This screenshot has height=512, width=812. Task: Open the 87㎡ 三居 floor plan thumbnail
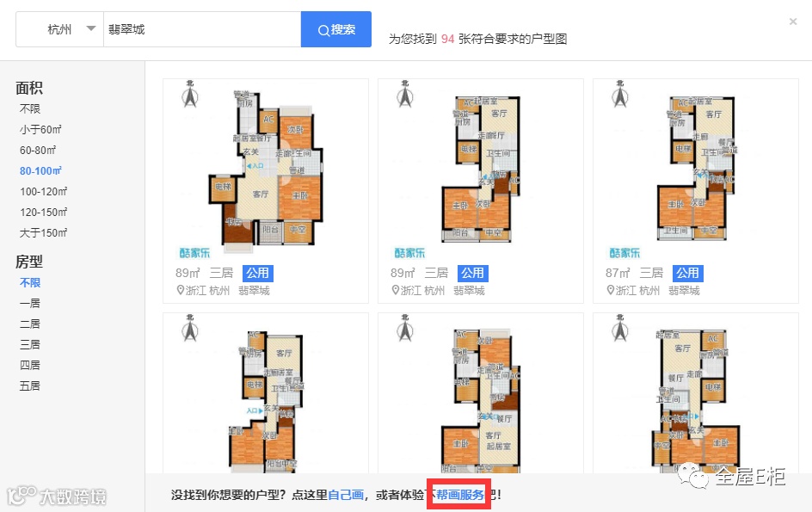pos(696,166)
